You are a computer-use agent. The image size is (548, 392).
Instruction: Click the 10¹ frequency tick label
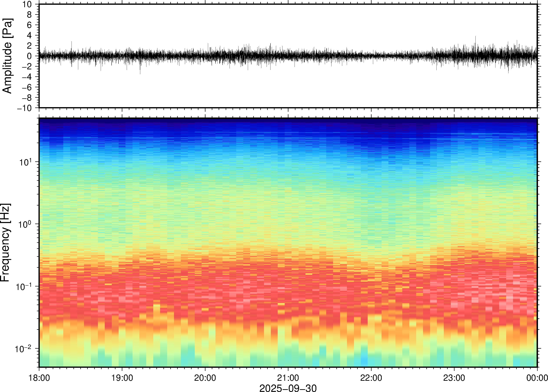pyautogui.click(x=25, y=162)
